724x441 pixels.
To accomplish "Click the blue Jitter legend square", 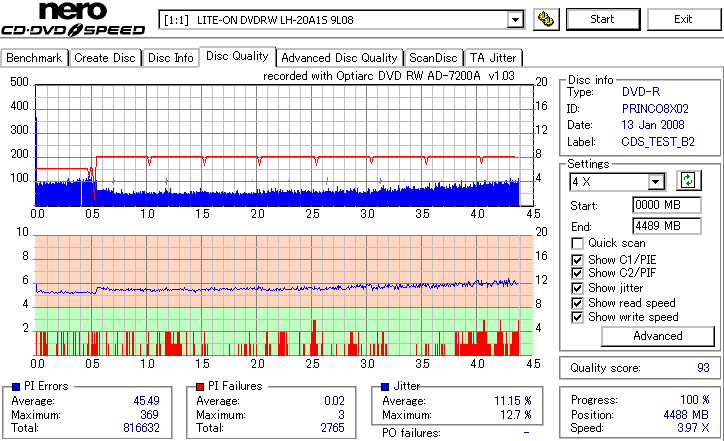I will [385, 387].
